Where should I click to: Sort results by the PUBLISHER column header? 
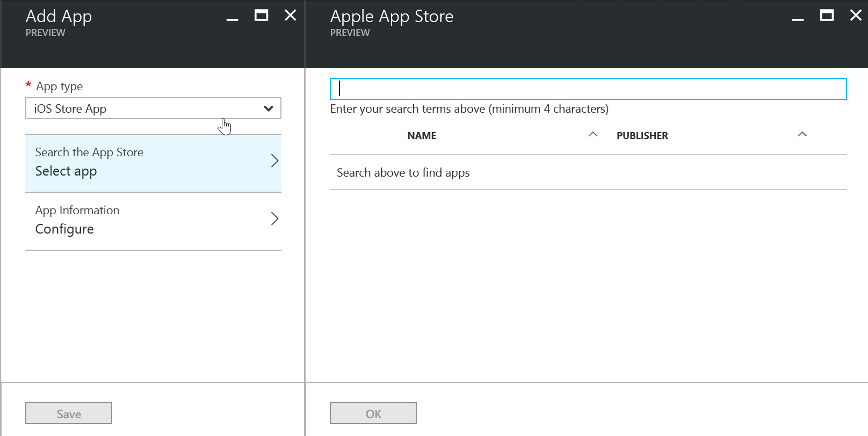[642, 136]
